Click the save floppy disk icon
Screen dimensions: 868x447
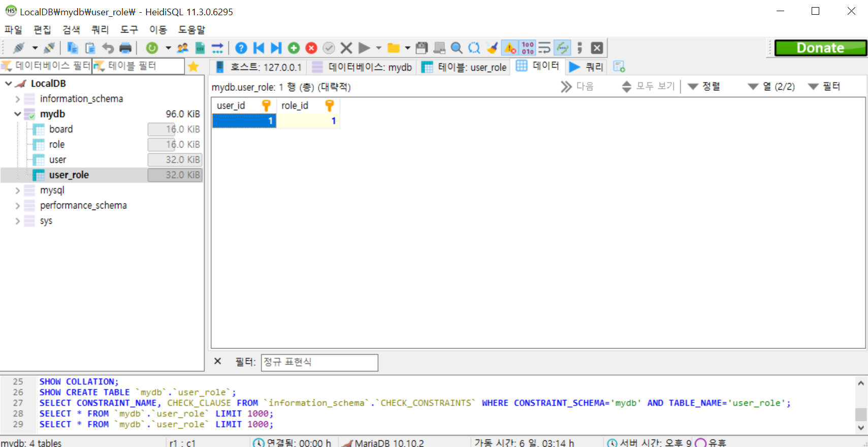(x=422, y=48)
